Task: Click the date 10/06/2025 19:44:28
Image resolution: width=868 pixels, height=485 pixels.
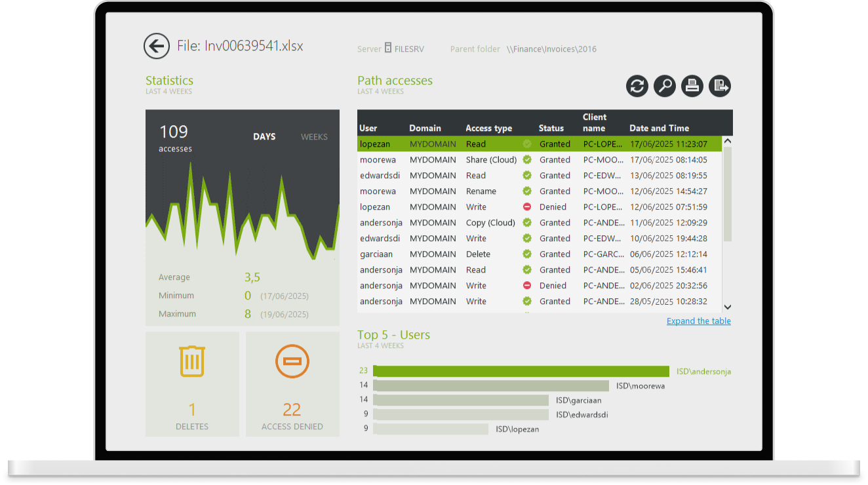Action: pos(668,239)
